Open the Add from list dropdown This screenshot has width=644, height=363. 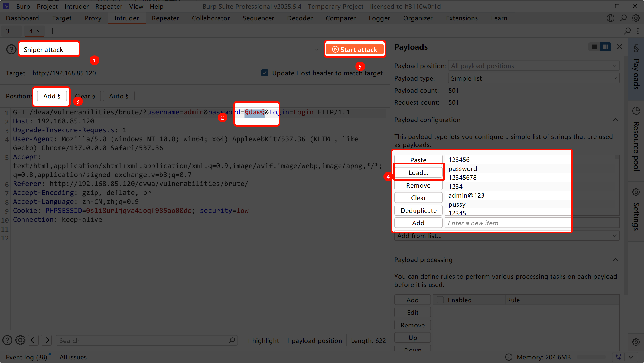506,236
